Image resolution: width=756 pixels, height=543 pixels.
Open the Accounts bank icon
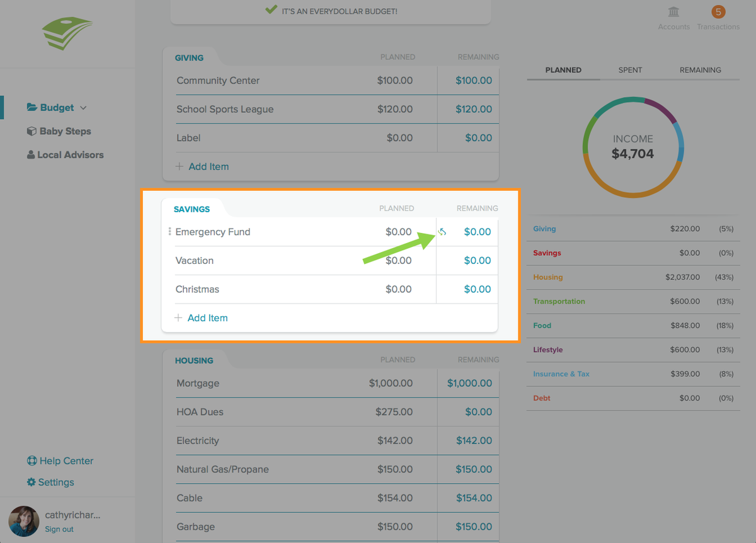click(673, 12)
